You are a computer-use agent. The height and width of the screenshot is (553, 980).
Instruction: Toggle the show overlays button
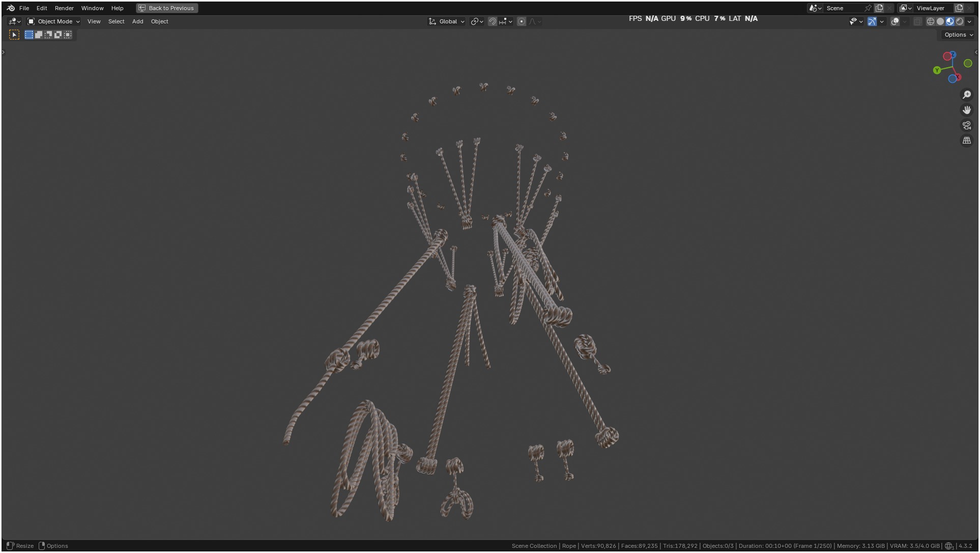click(x=895, y=21)
